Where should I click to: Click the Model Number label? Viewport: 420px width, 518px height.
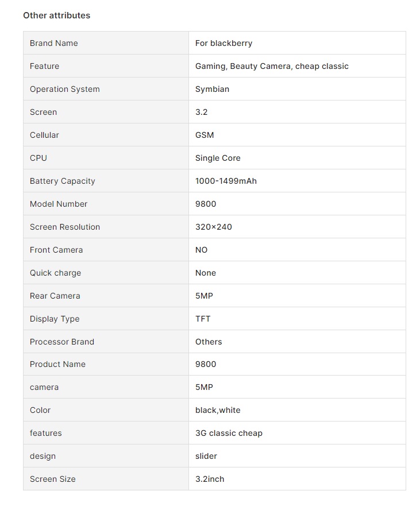(x=59, y=204)
